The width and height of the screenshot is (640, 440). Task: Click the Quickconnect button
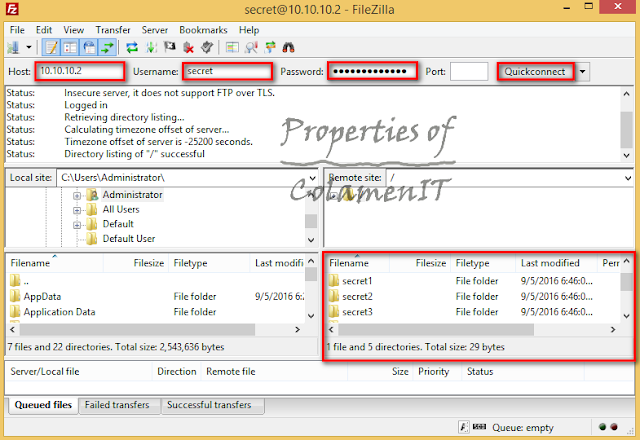point(535,71)
